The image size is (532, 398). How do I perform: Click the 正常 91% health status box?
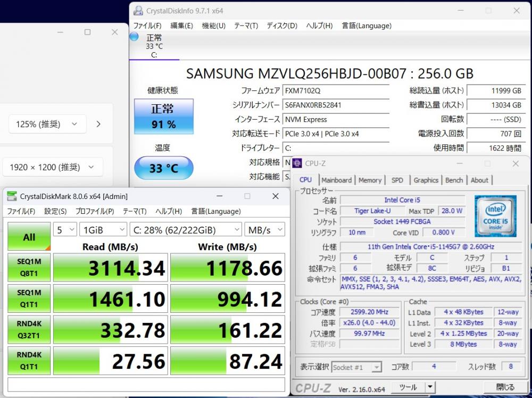click(163, 117)
